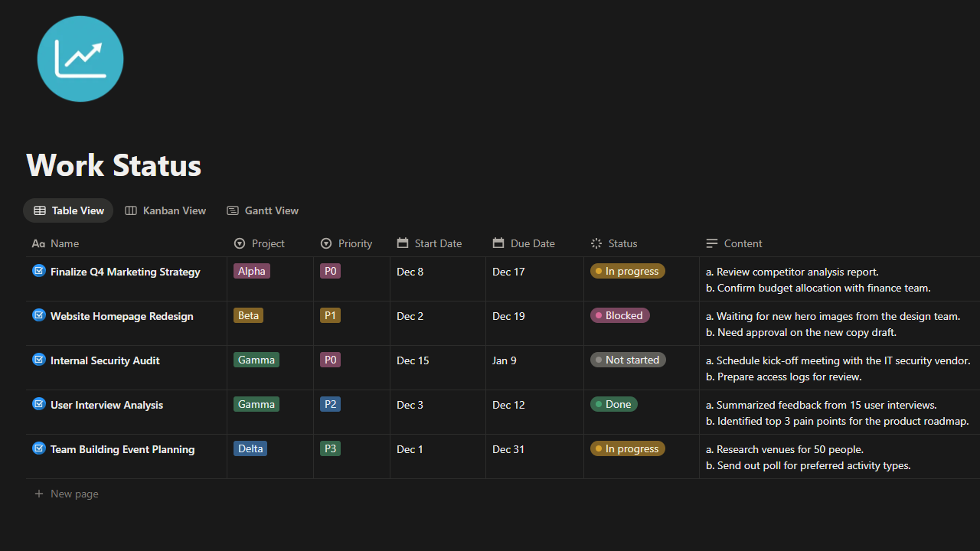
Task: Click the Content column lines icon
Action: pos(712,243)
